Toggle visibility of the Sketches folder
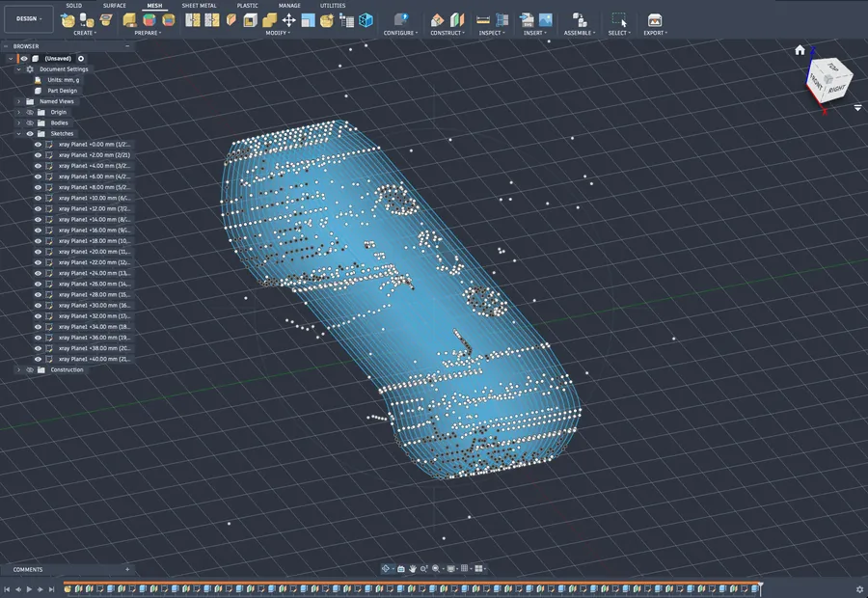 tap(30, 133)
